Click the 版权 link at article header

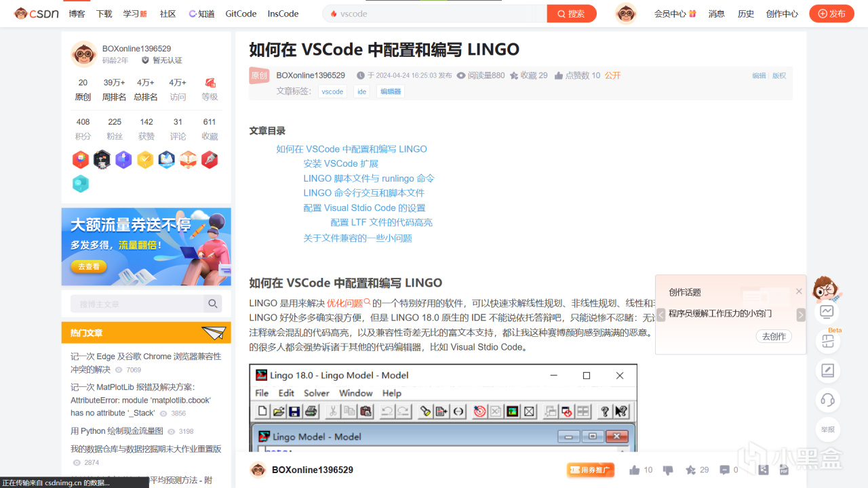tap(779, 76)
